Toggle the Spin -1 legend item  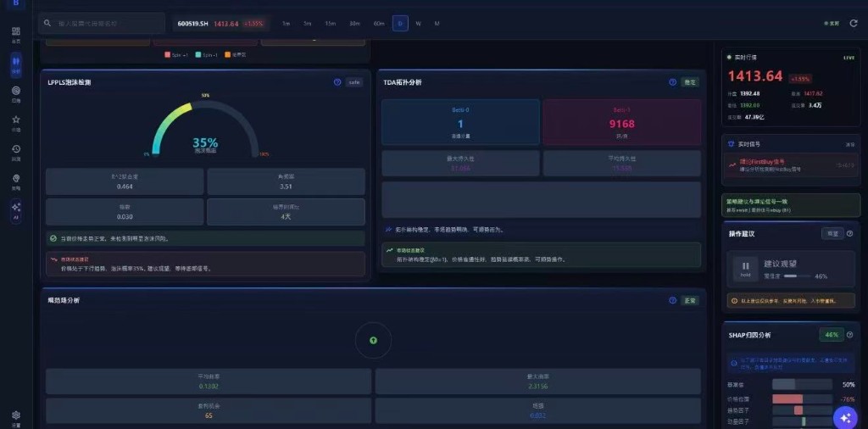[x=207, y=55]
